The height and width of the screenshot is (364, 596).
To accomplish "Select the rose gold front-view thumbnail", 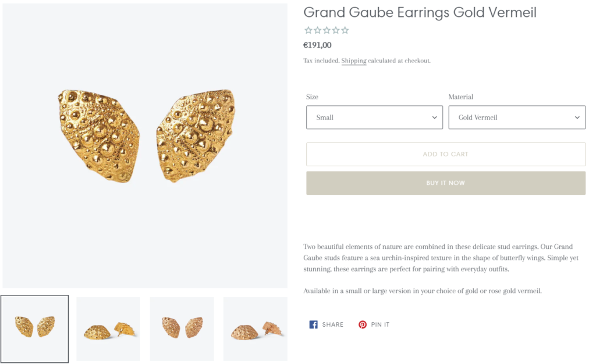I will click(182, 329).
